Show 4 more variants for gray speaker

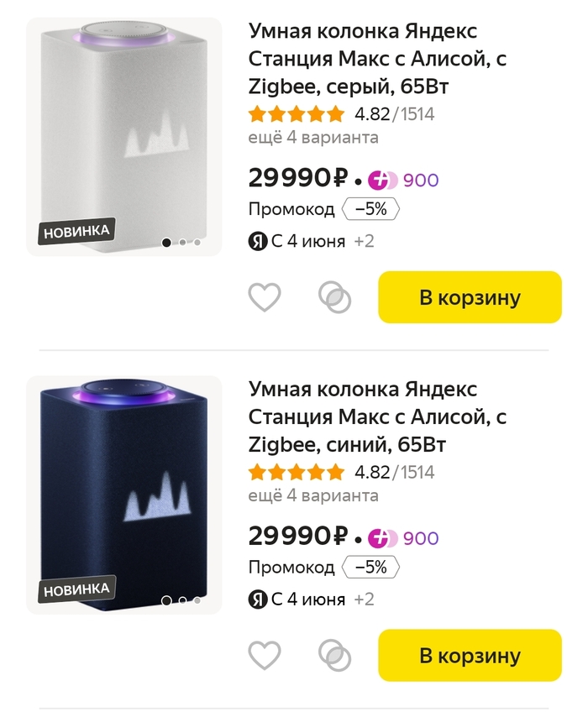pos(313,138)
